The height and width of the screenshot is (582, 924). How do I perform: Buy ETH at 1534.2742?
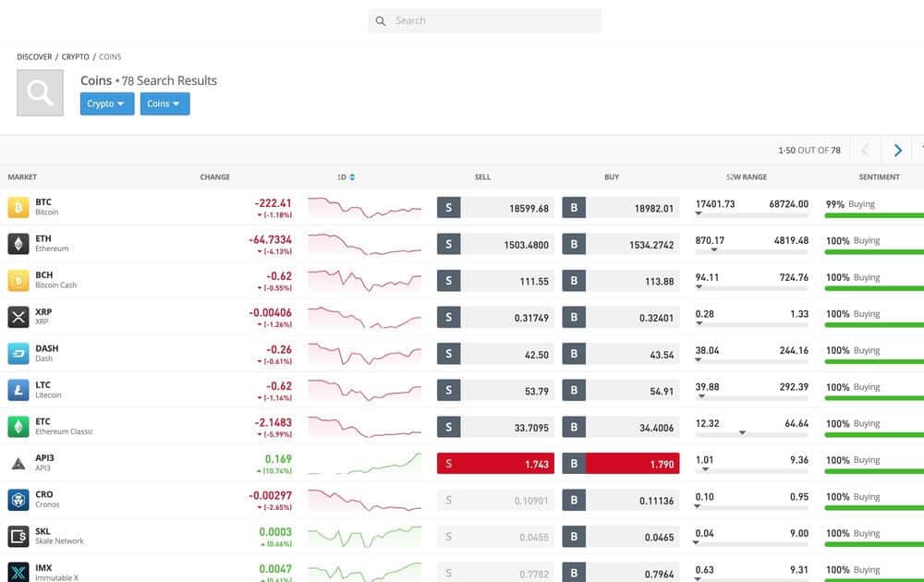[x=621, y=244]
